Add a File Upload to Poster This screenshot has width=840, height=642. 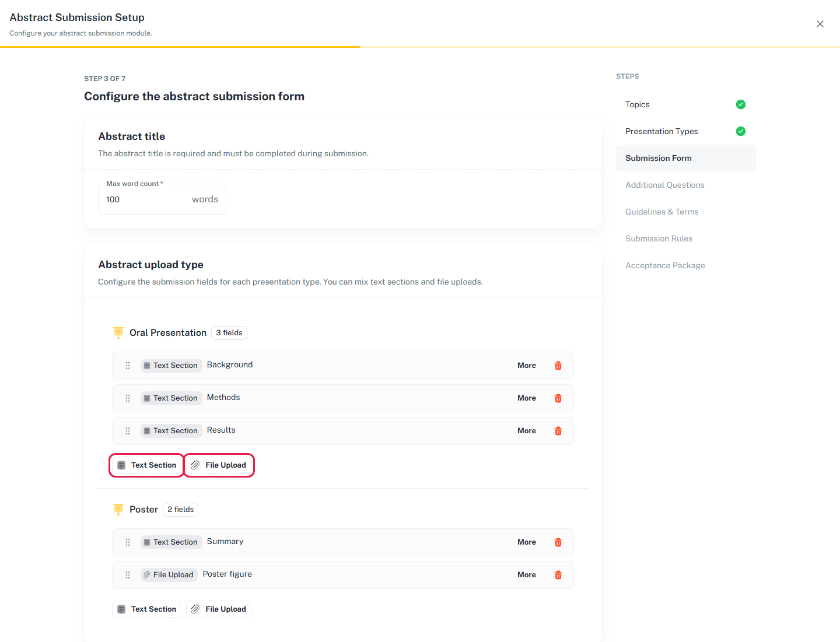(x=219, y=609)
